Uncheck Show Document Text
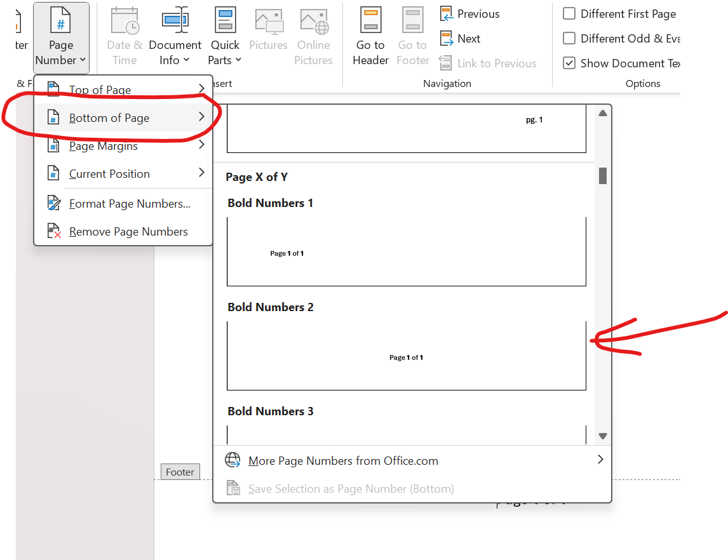728x560 pixels. tap(569, 63)
